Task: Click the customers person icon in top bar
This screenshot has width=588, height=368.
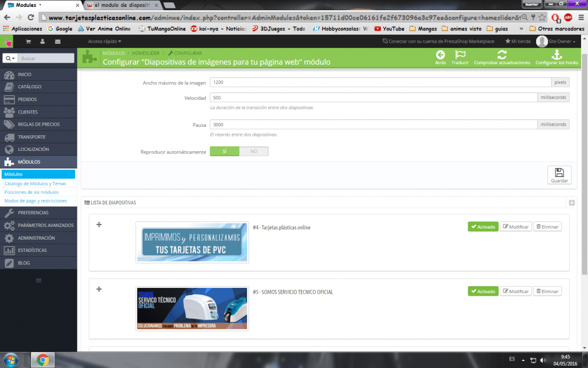Action: 42,42
